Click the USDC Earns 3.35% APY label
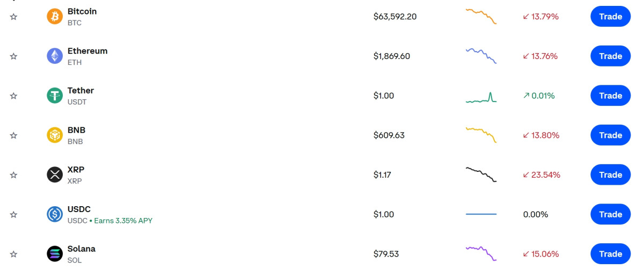Viewport: 644px width, 269px height. click(x=123, y=221)
